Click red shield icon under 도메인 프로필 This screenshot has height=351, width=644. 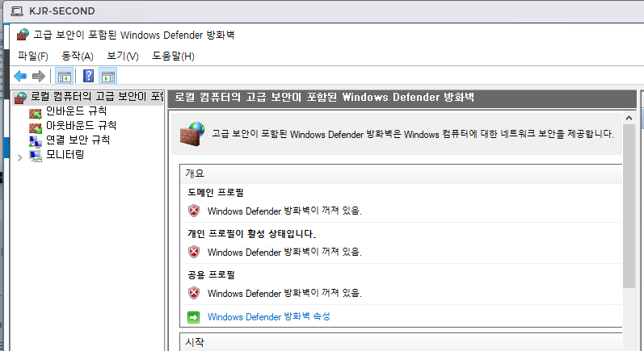point(194,211)
